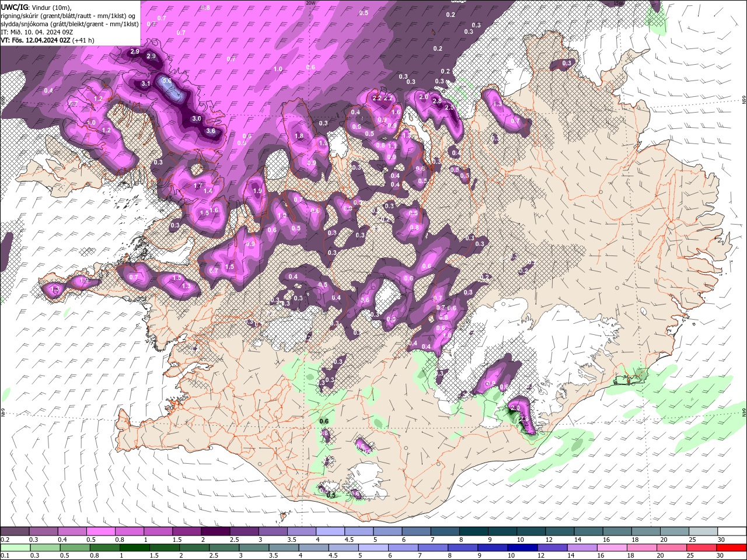
Task: Click the '66N' latitude label on the right edge
Action: [x=743, y=100]
